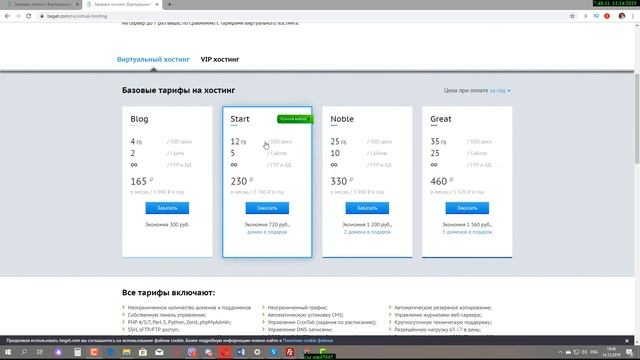Go back using the browser back arrow
The height and width of the screenshot is (360, 640).
(7, 16)
